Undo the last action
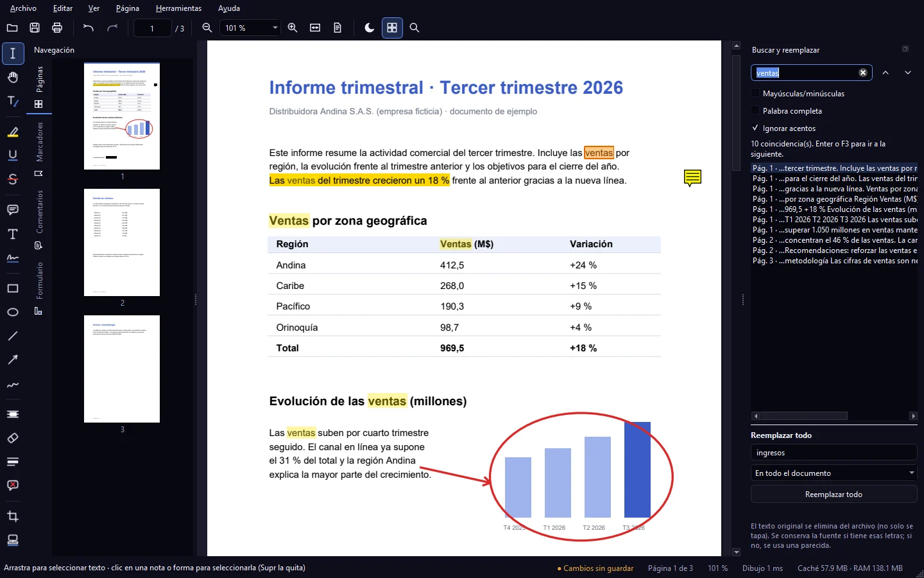 pyautogui.click(x=89, y=28)
